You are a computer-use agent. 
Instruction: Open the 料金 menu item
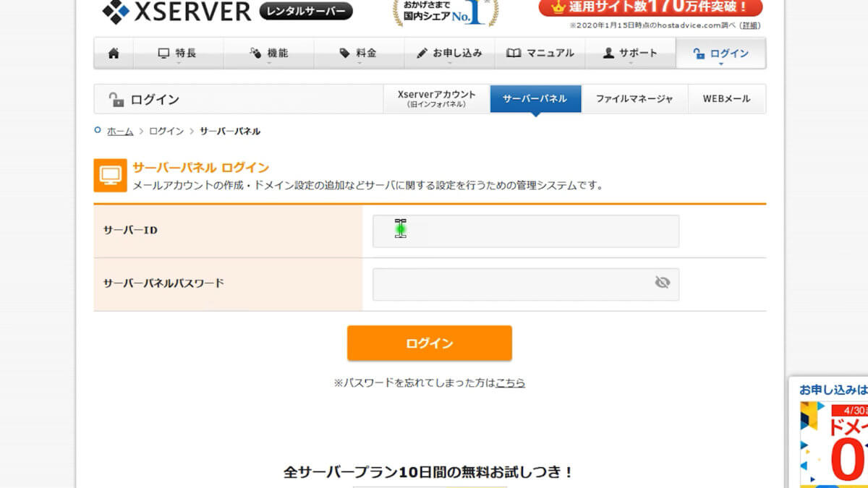click(x=358, y=53)
